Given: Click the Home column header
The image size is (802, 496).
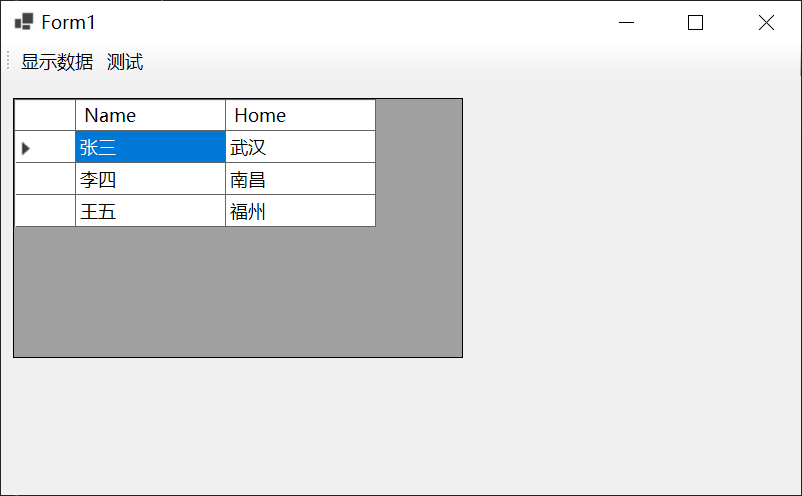Looking at the screenshot, I should pos(300,115).
